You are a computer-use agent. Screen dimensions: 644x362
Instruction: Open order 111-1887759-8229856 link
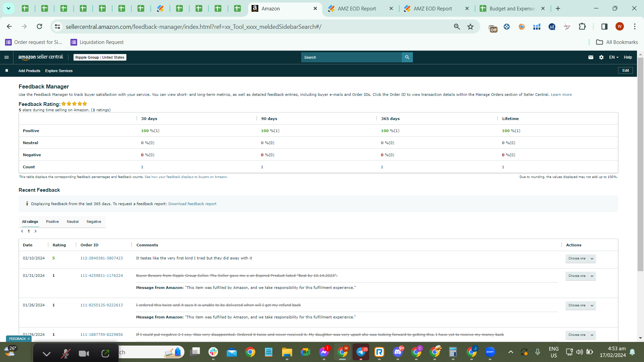tap(101, 335)
